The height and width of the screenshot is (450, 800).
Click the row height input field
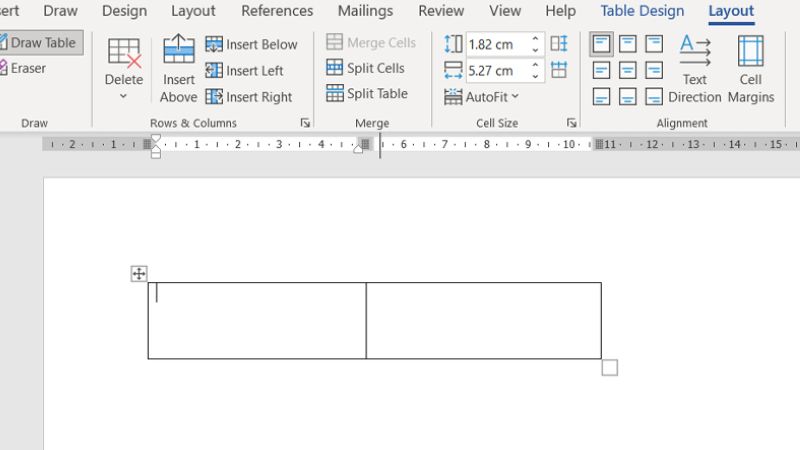point(496,44)
